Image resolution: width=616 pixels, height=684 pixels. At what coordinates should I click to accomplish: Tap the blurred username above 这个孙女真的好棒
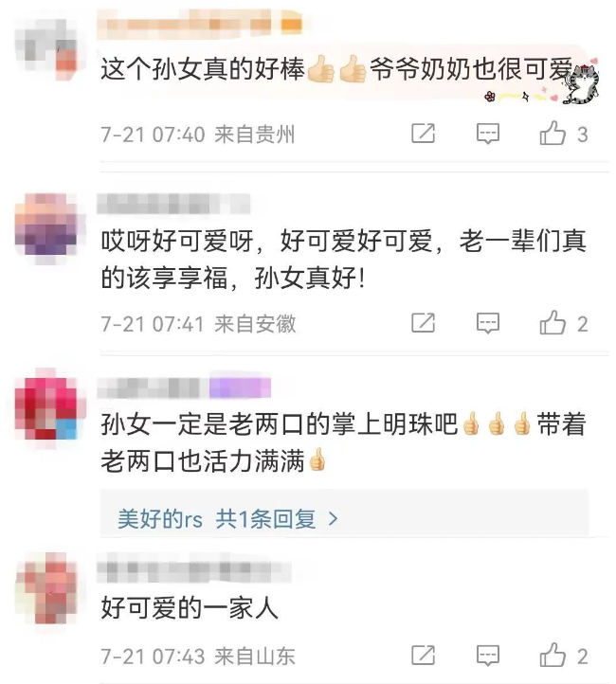tap(200, 23)
